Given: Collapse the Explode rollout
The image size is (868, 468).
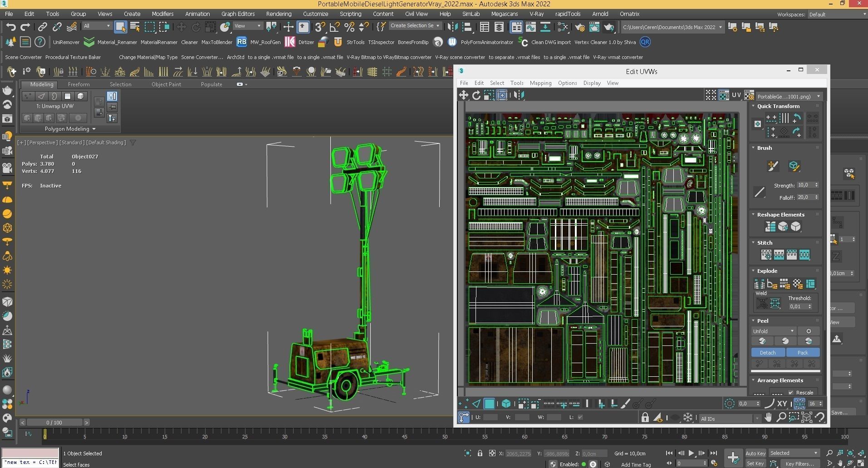Looking at the screenshot, I should coord(754,271).
